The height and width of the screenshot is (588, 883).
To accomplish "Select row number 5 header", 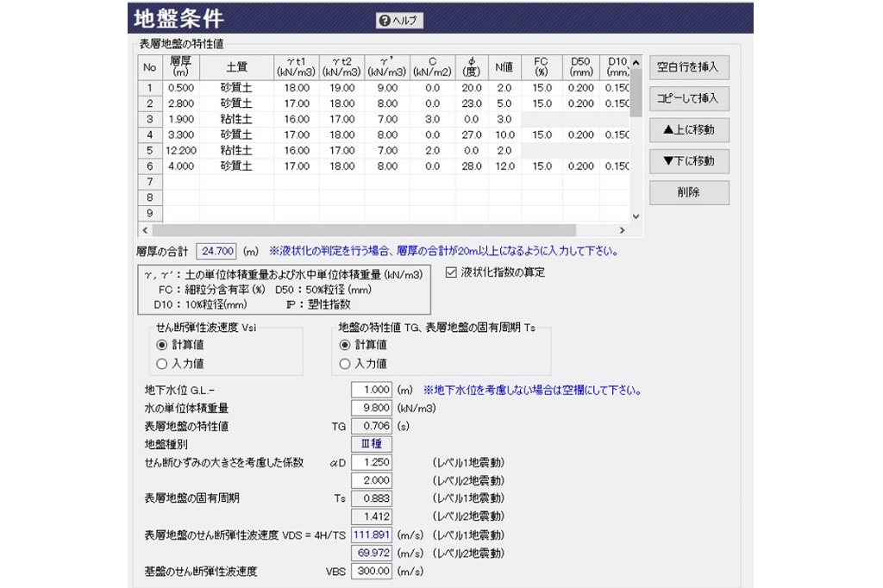I will point(150,151).
